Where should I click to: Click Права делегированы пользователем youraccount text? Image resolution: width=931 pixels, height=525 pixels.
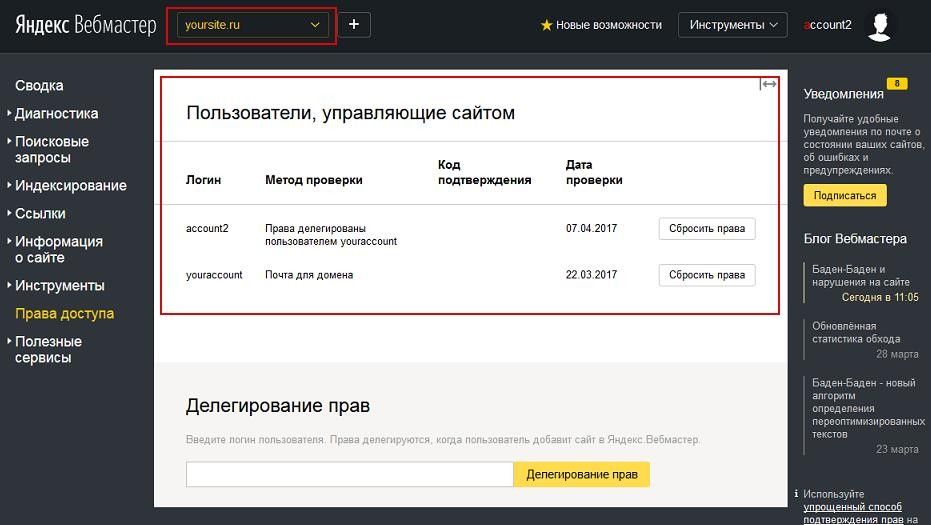(x=331, y=235)
